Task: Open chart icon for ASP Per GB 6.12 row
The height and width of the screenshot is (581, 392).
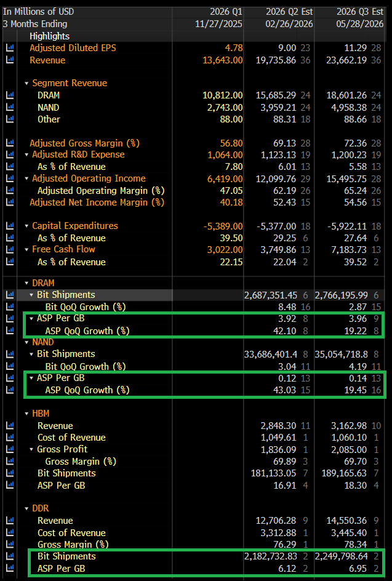Action: pos(10,568)
